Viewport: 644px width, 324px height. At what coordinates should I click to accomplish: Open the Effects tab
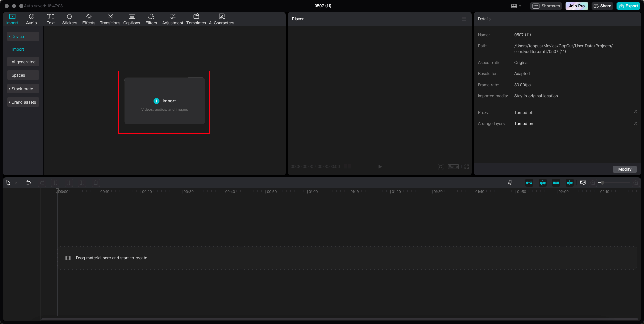click(x=89, y=19)
